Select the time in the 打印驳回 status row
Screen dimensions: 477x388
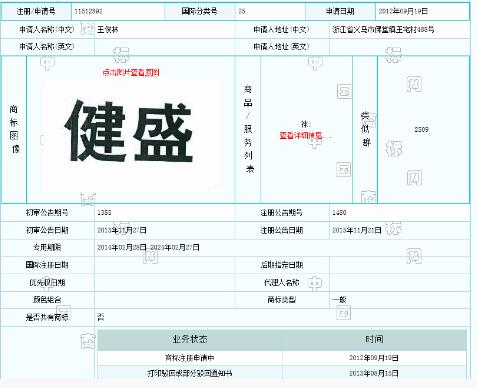pyautogui.click(x=374, y=373)
